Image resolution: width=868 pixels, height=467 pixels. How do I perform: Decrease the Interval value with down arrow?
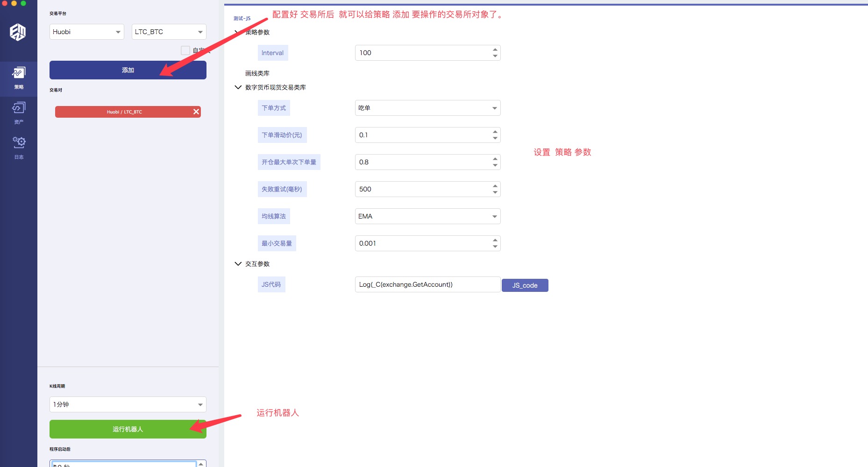tap(495, 56)
